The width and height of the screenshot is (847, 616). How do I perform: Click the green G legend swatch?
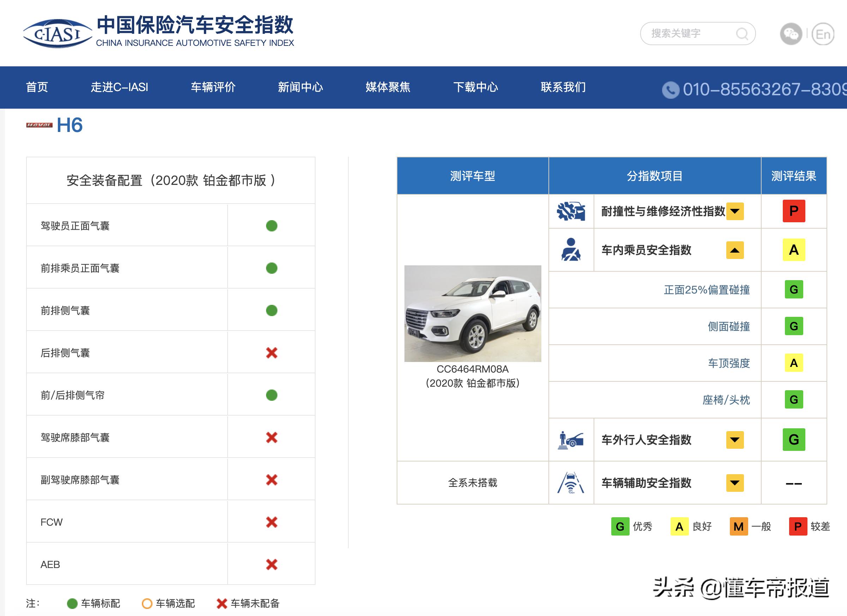(620, 527)
